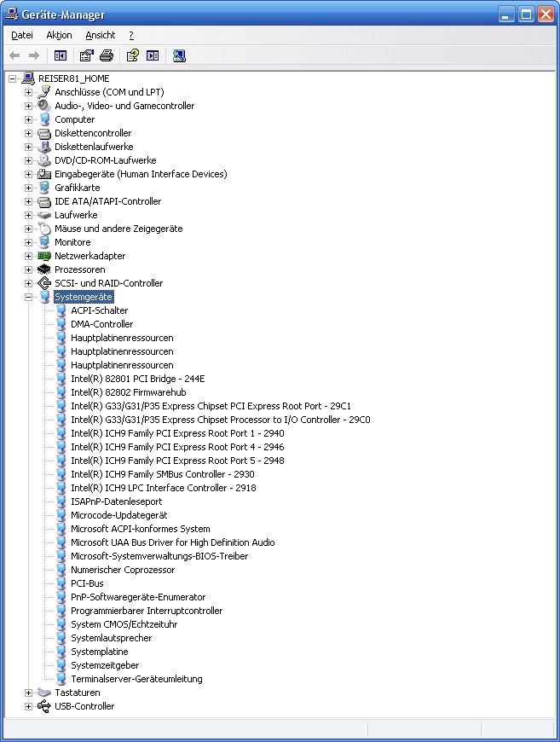The height and width of the screenshot is (742, 560).
Task: Select Intel(R) 82802 Firmwarehub
Action: pyautogui.click(x=128, y=392)
